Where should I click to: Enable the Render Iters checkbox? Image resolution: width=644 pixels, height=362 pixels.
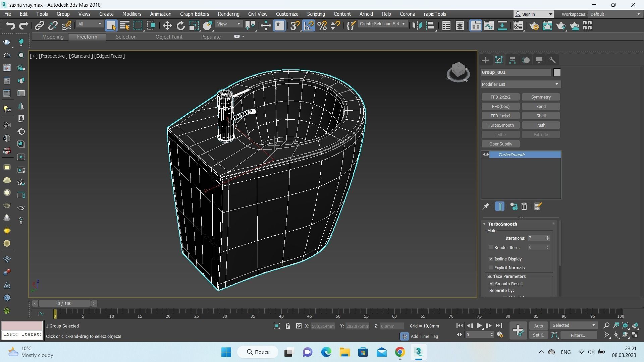pyautogui.click(x=491, y=247)
